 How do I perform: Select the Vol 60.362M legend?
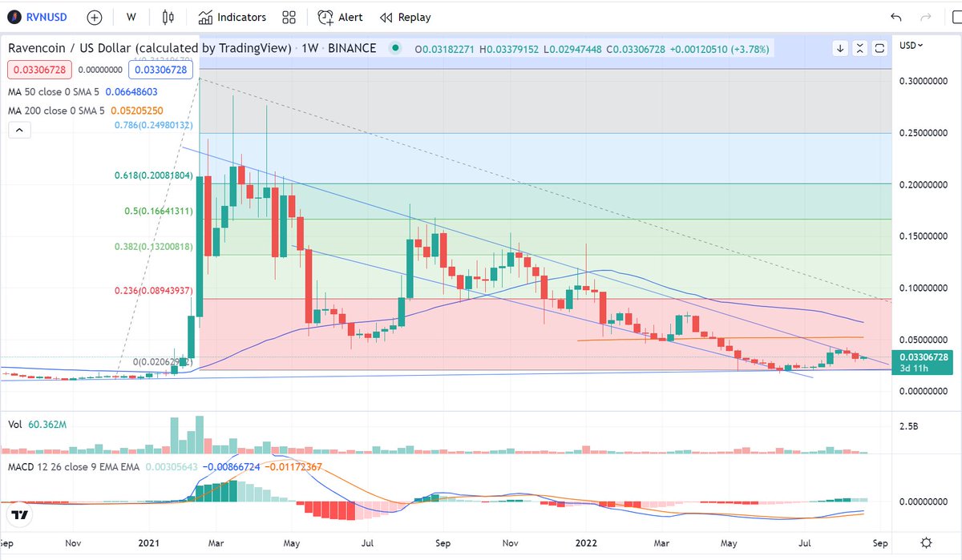(38, 425)
